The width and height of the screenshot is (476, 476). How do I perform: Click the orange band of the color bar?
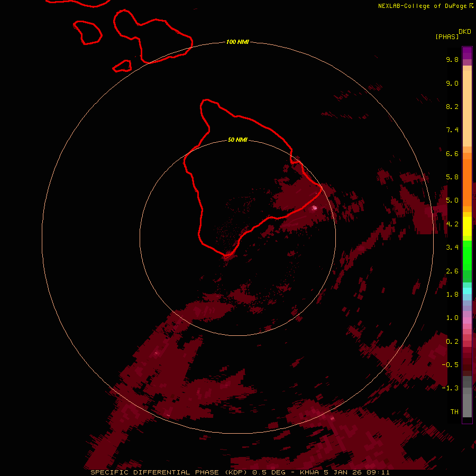pyautogui.click(x=467, y=182)
